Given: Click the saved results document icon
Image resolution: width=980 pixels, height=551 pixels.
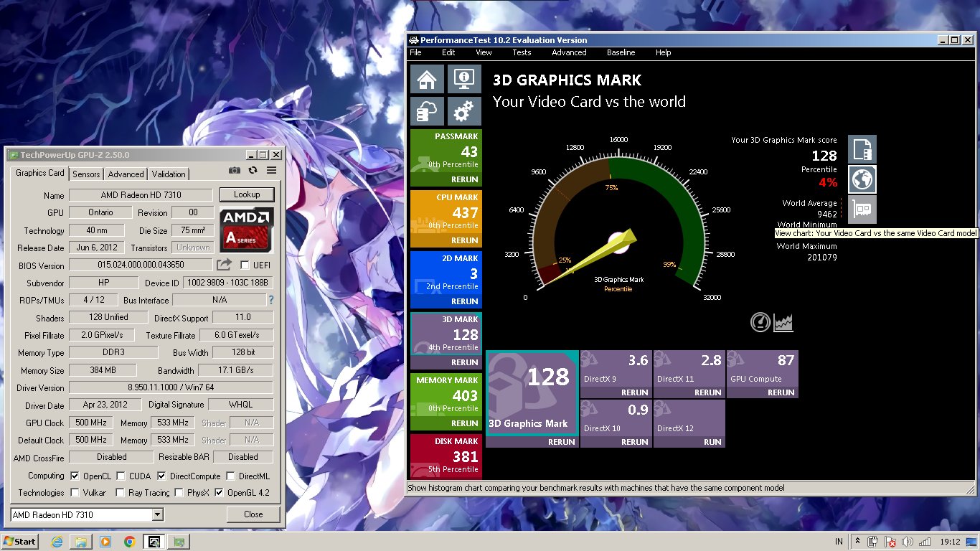Looking at the screenshot, I should (862, 149).
